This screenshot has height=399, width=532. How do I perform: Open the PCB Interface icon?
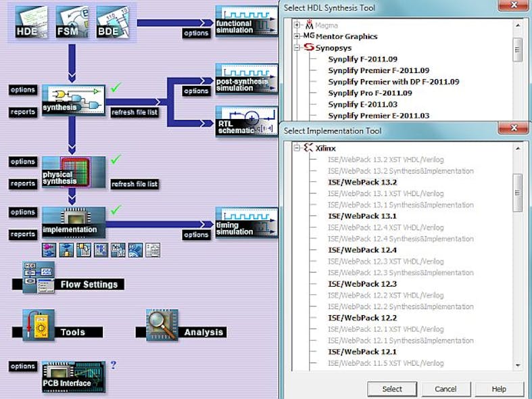coord(74,377)
